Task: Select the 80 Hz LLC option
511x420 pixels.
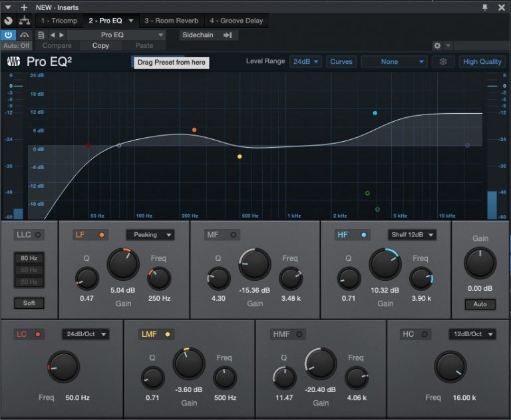Action: (29, 258)
